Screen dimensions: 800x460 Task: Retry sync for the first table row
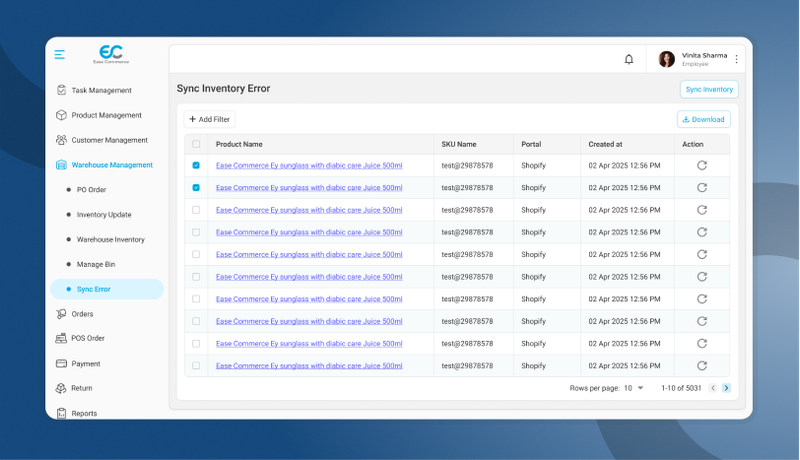pos(702,165)
